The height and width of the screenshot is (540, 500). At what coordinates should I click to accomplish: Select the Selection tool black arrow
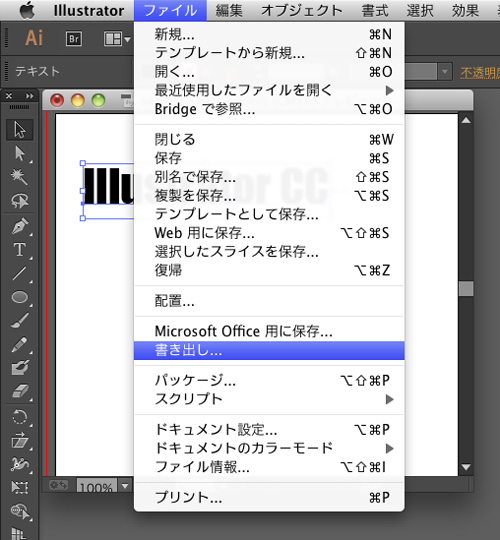tap(20, 129)
